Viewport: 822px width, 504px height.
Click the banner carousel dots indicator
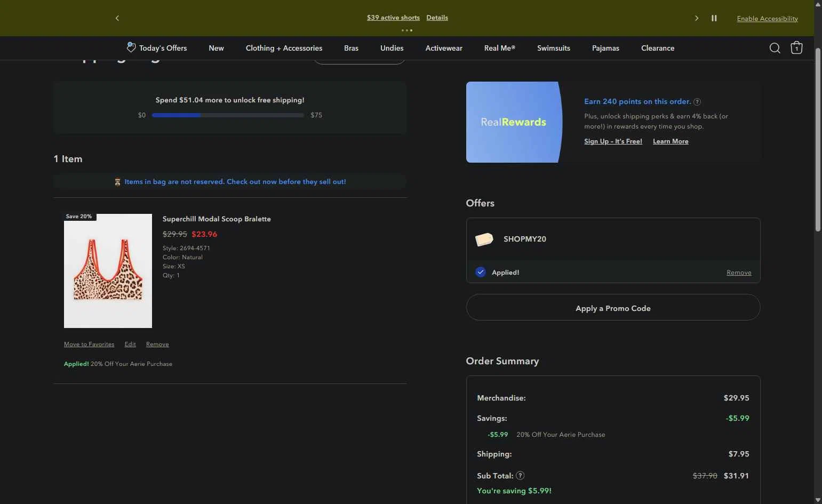click(x=407, y=30)
